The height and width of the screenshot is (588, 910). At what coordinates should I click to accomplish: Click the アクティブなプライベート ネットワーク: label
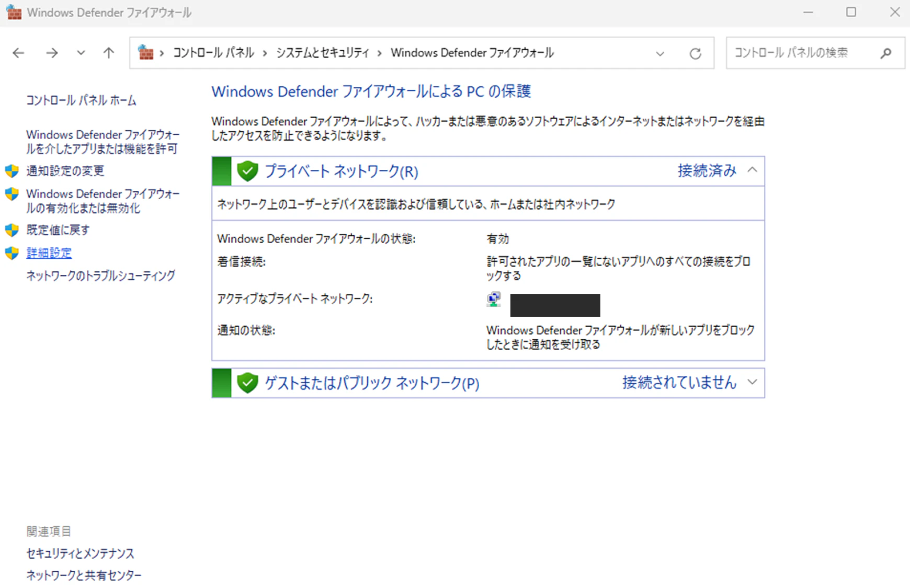pyautogui.click(x=295, y=299)
